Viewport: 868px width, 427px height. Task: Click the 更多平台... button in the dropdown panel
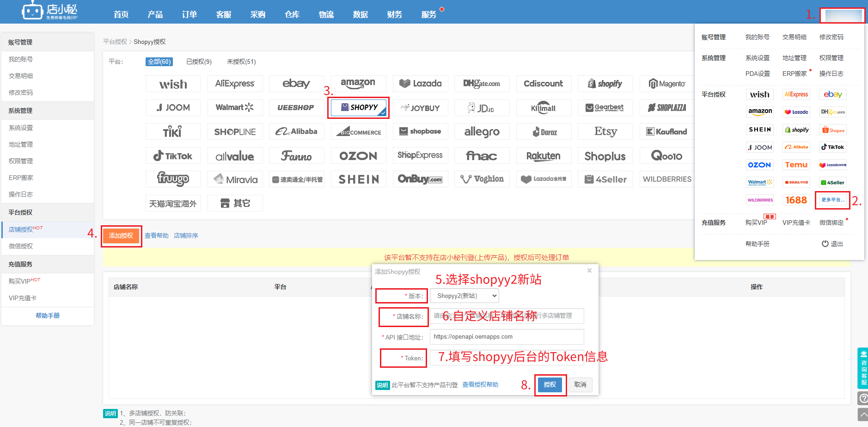pyautogui.click(x=833, y=200)
